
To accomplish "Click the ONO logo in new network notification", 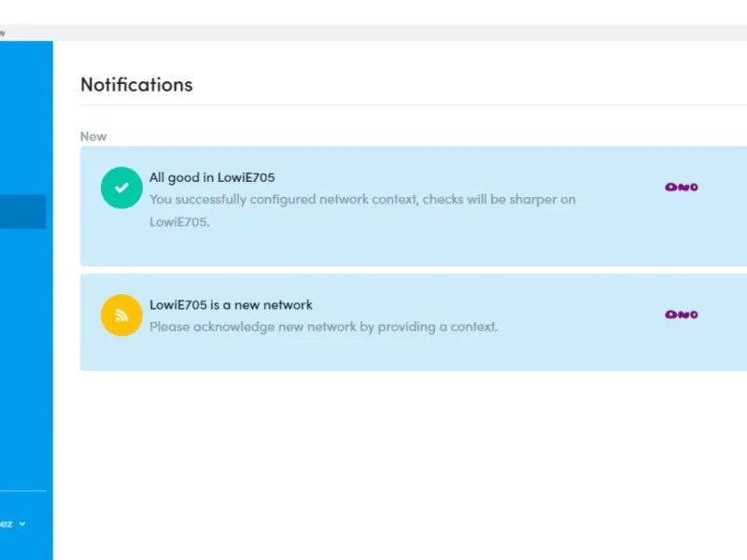I will [x=682, y=315].
